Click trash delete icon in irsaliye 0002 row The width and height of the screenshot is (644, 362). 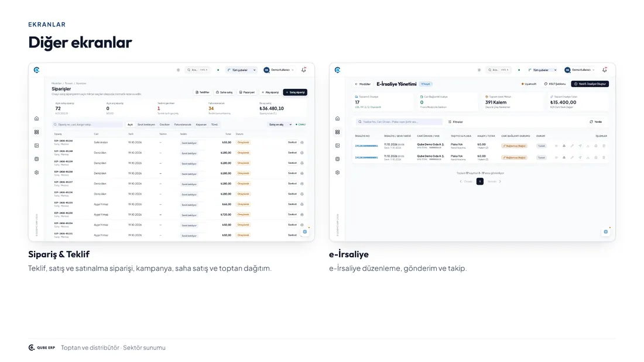(604, 146)
